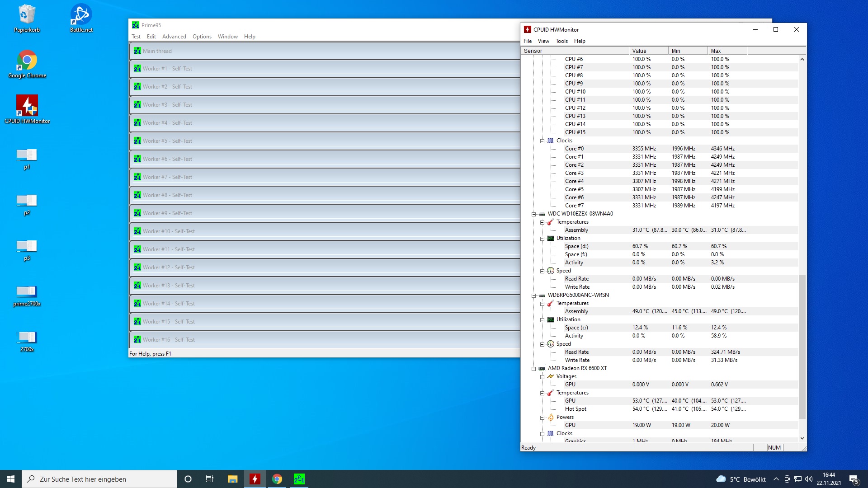Select the prime2700x desktop file
The image size is (868, 488).
tap(27, 295)
